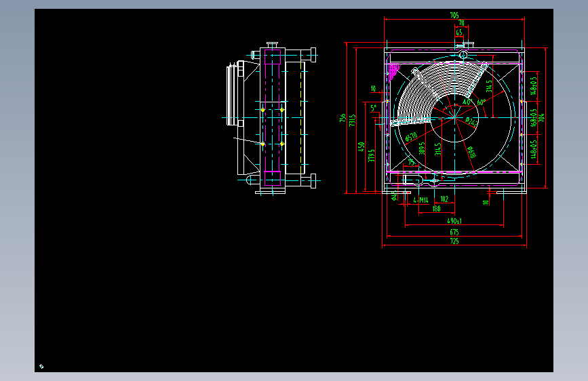This screenshot has height=381, width=588.
Task: Select the 450 vertical dimension
Action: (361, 146)
